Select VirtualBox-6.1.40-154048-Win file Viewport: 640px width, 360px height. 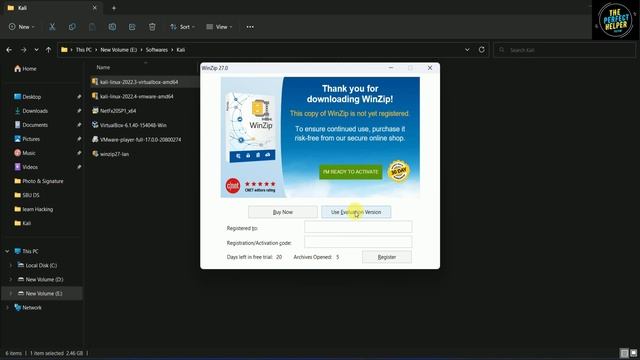click(133, 125)
